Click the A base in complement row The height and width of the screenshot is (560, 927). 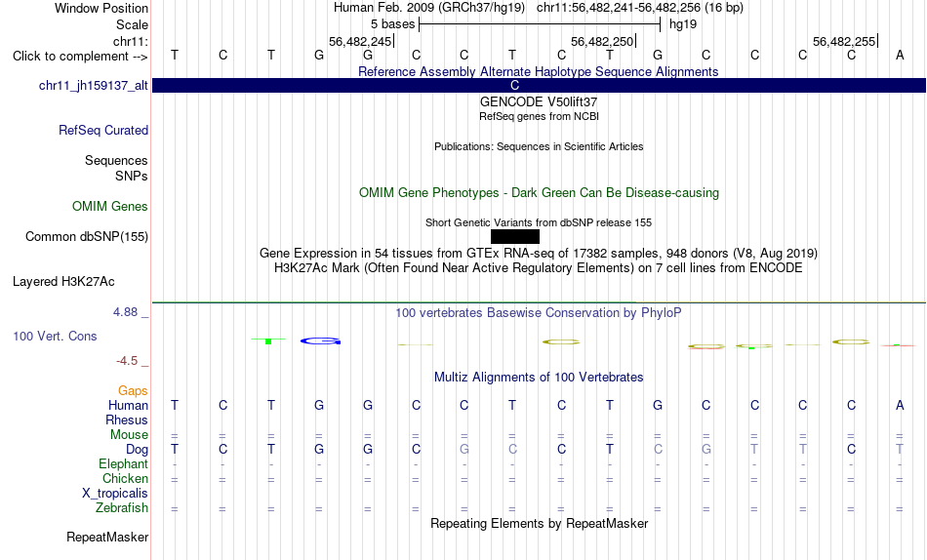point(900,55)
